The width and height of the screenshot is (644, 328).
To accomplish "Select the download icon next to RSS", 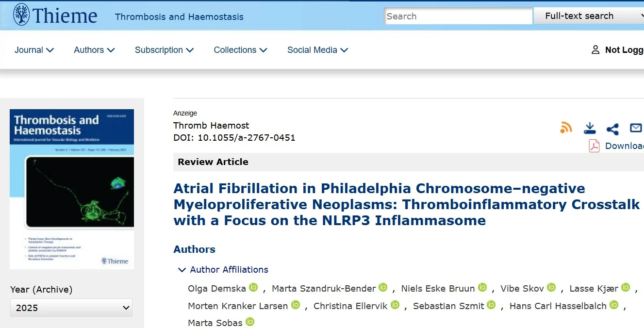I will click(x=589, y=127).
